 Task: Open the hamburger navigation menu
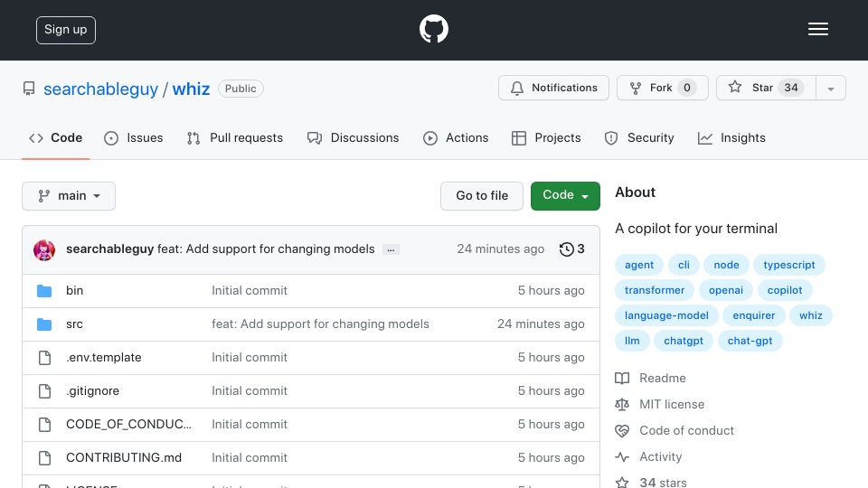(817, 29)
